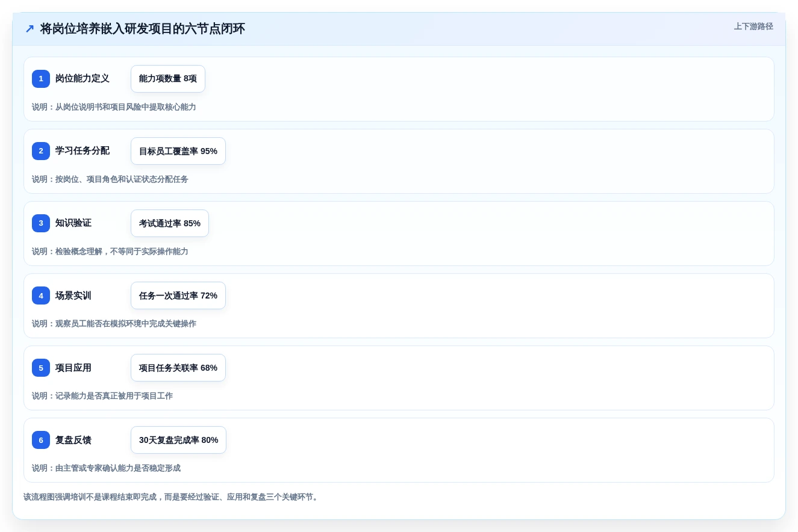The image size is (798, 532).
Task: Select the 项目应用 step title
Action: tap(73, 368)
